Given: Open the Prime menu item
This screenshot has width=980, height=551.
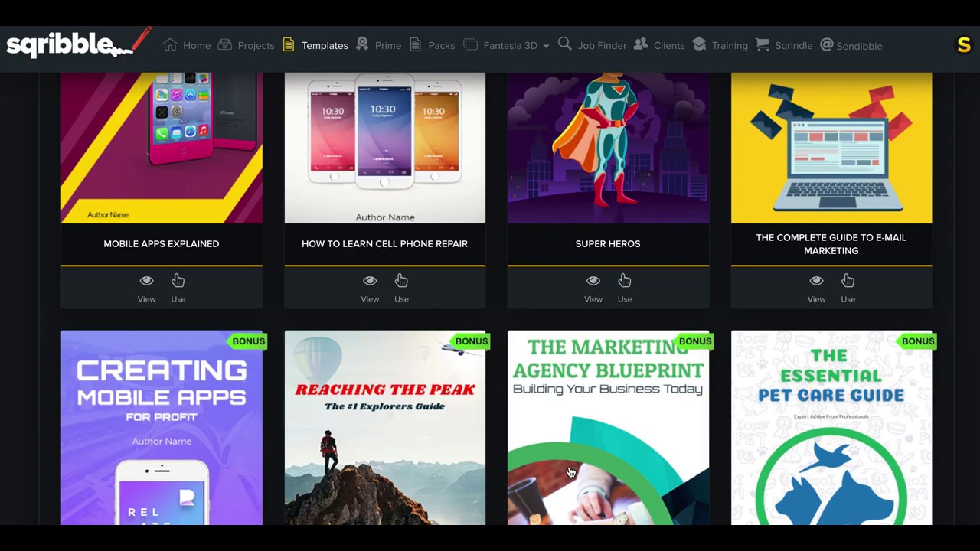Looking at the screenshot, I should (x=388, y=46).
